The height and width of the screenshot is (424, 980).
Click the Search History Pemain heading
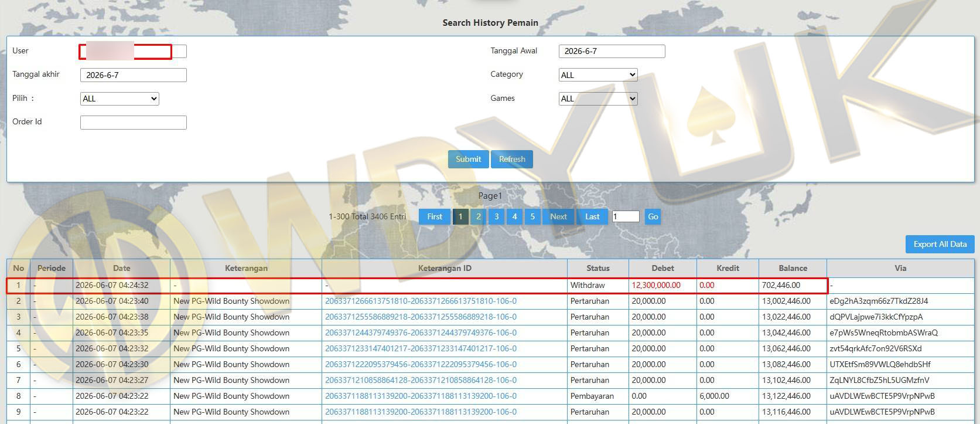coord(490,23)
